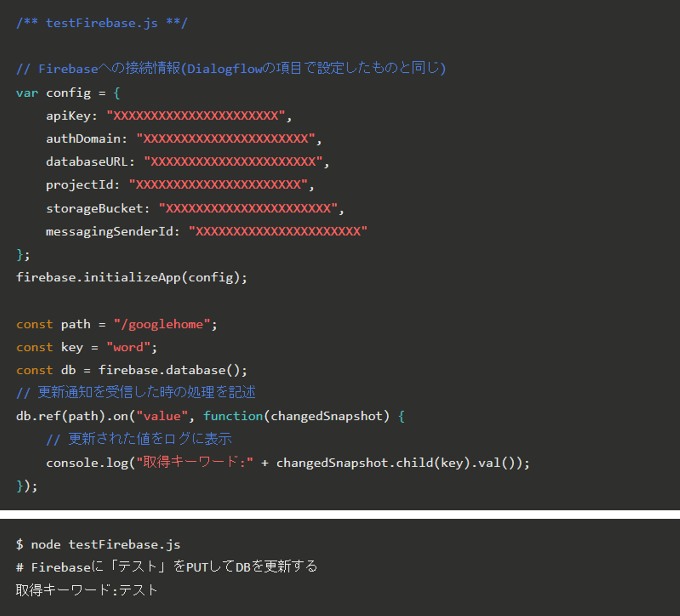
Task: Click the "取得キーワード:" string literal
Action: point(195,462)
